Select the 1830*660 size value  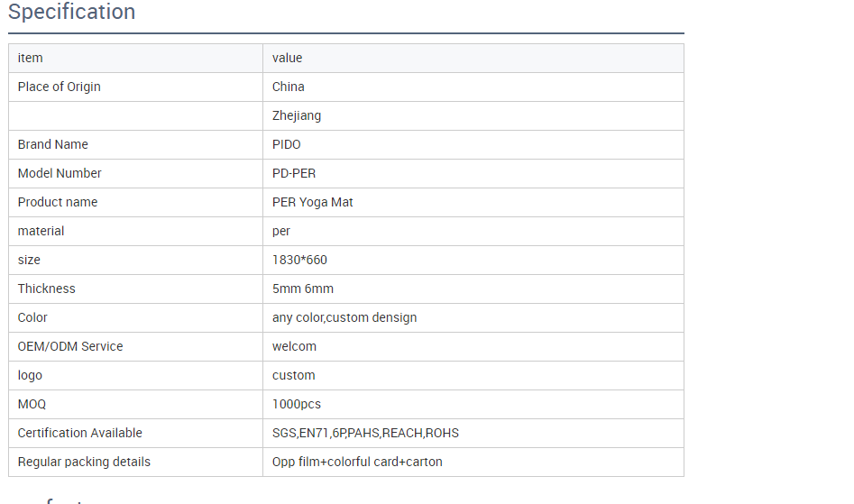click(299, 260)
